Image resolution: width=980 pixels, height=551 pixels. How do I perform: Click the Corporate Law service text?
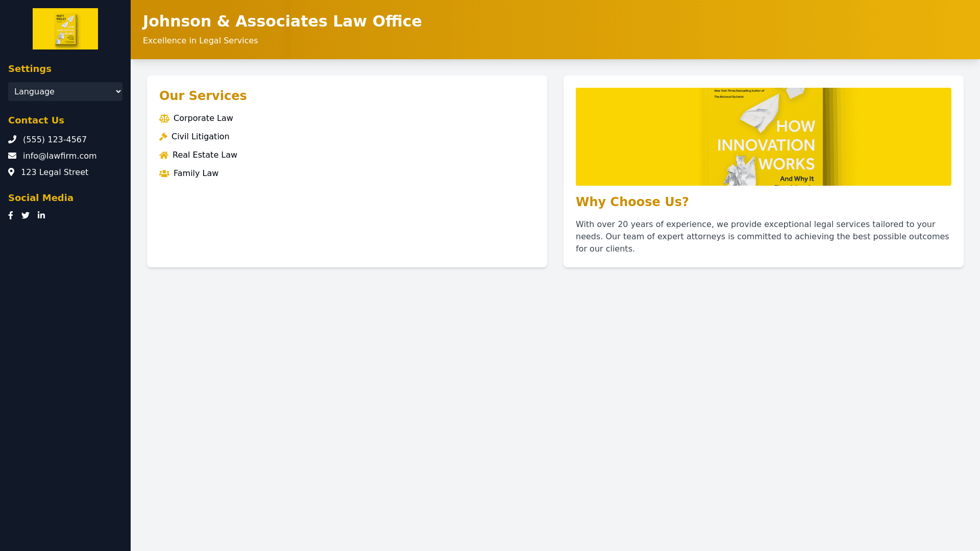(x=203, y=118)
